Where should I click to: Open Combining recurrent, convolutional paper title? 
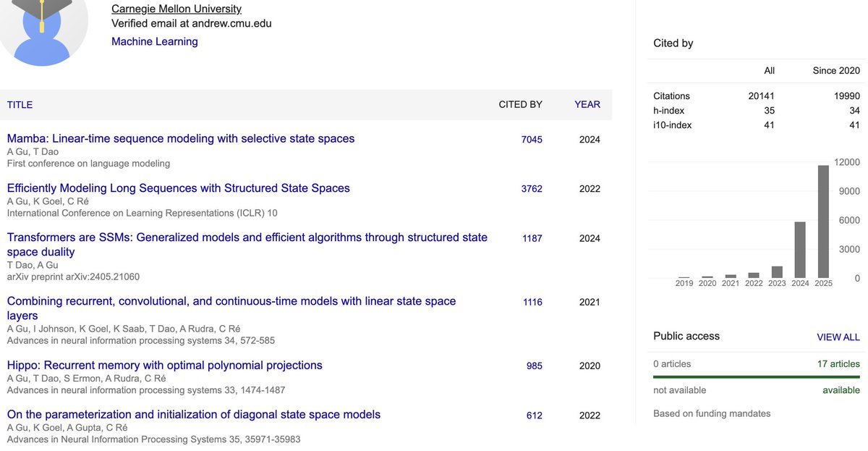coord(231,308)
